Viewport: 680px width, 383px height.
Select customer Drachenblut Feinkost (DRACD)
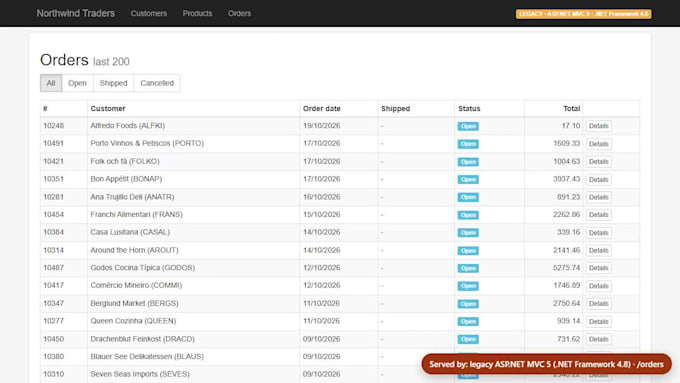pyautogui.click(x=142, y=339)
